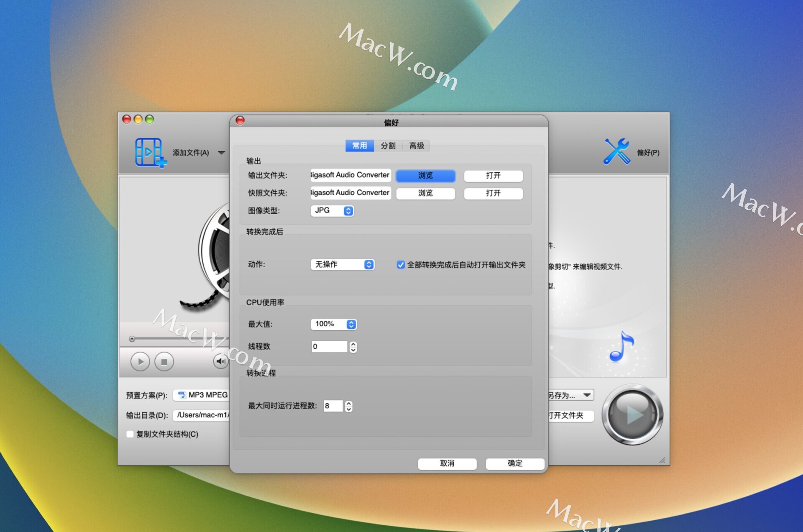Open the 另存为 dropdown in main window
The height and width of the screenshot is (532, 803).
tap(570, 395)
